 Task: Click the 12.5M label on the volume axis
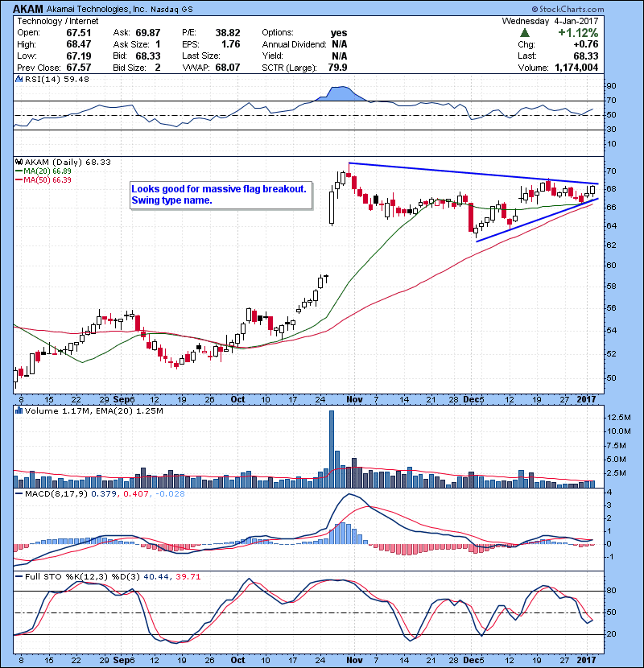[x=618, y=418]
